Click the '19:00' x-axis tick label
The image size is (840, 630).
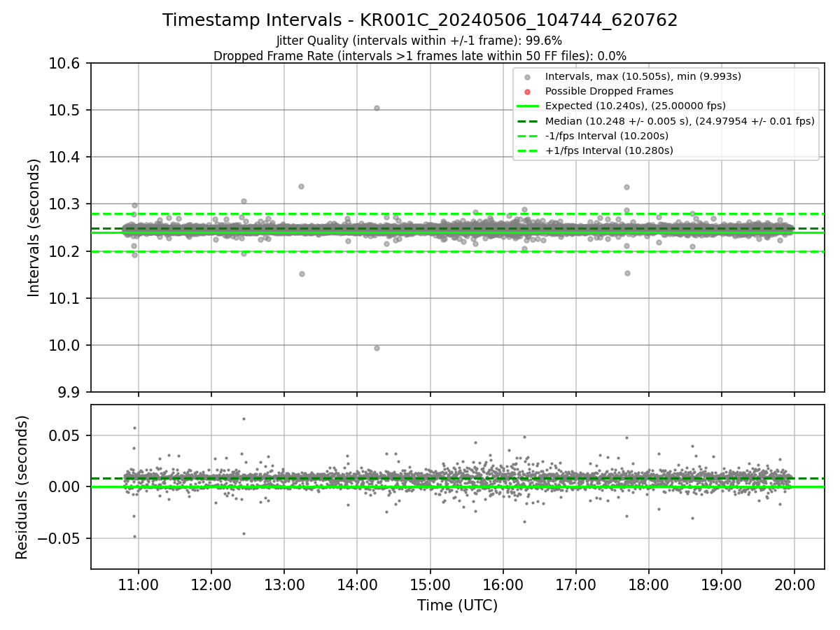721,584
